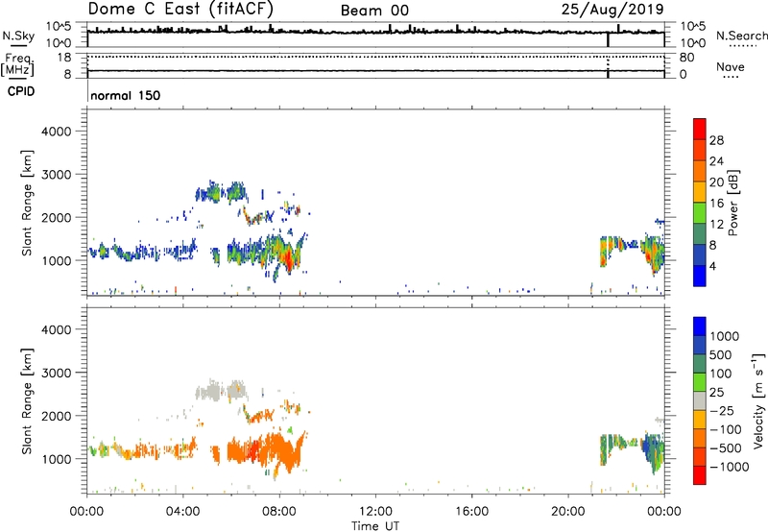768x532 pixels.
Task: Click the '20:00' time axis label
Action: [x=568, y=512]
